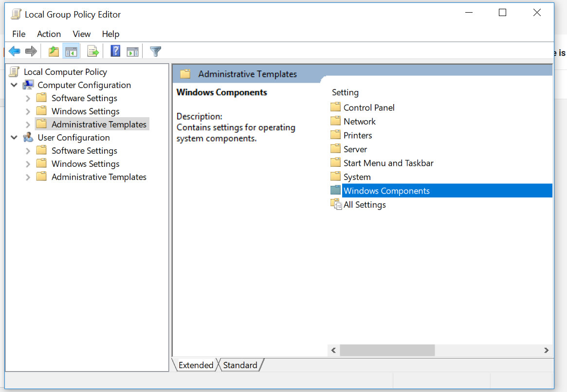
Task: Select Start Menu and Taskbar entry
Action: coord(388,163)
